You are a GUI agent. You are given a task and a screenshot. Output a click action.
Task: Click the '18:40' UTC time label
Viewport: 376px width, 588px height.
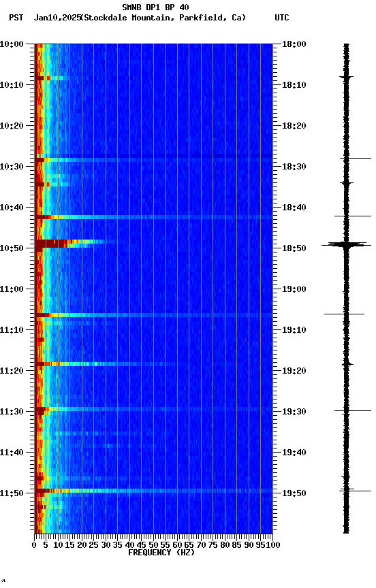point(294,208)
